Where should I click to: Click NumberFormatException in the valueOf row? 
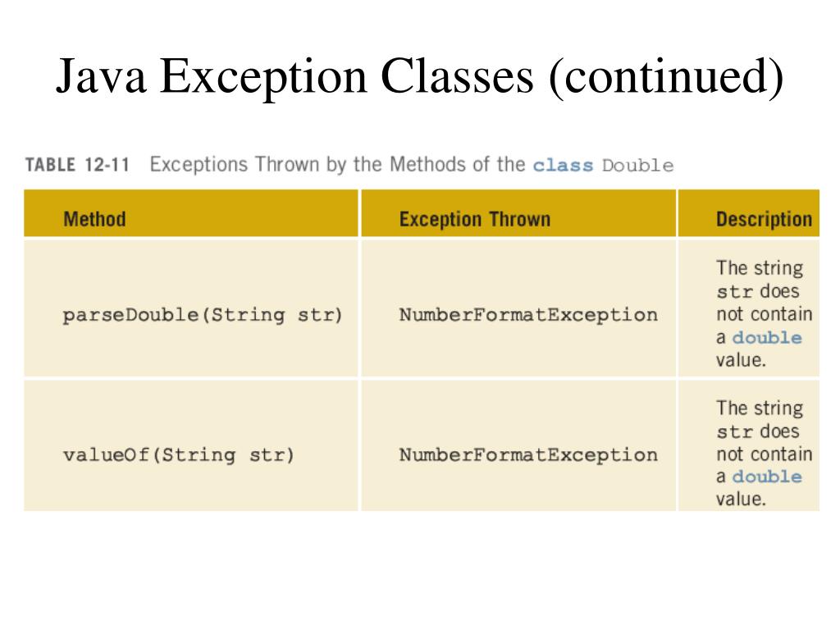pyautogui.click(x=528, y=454)
